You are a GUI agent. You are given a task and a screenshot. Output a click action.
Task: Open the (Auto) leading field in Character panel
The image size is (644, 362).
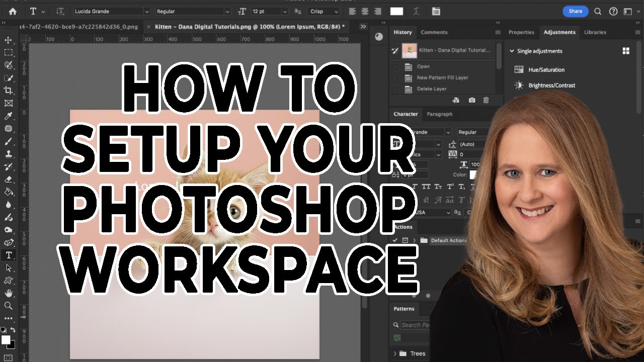472,144
